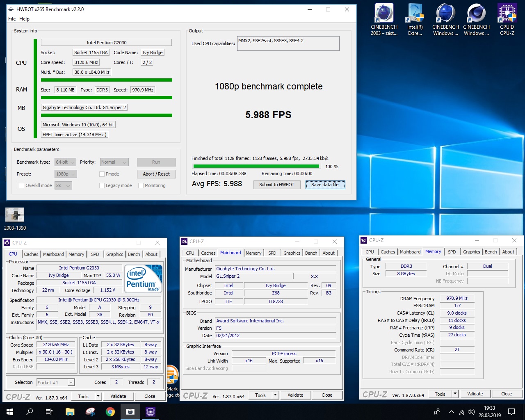Screen dimensions: 525x420
Task: Open Chrome from the taskbar
Action: tap(110, 412)
